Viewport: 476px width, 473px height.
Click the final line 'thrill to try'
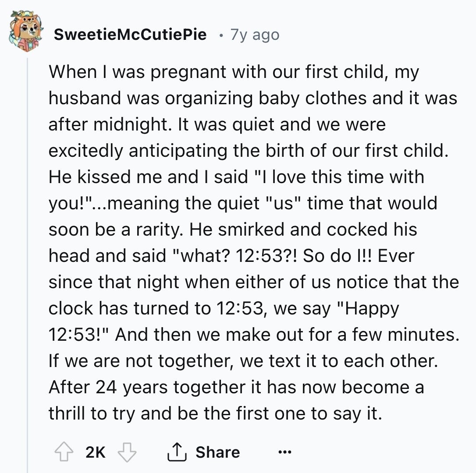pyautogui.click(x=215, y=414)
